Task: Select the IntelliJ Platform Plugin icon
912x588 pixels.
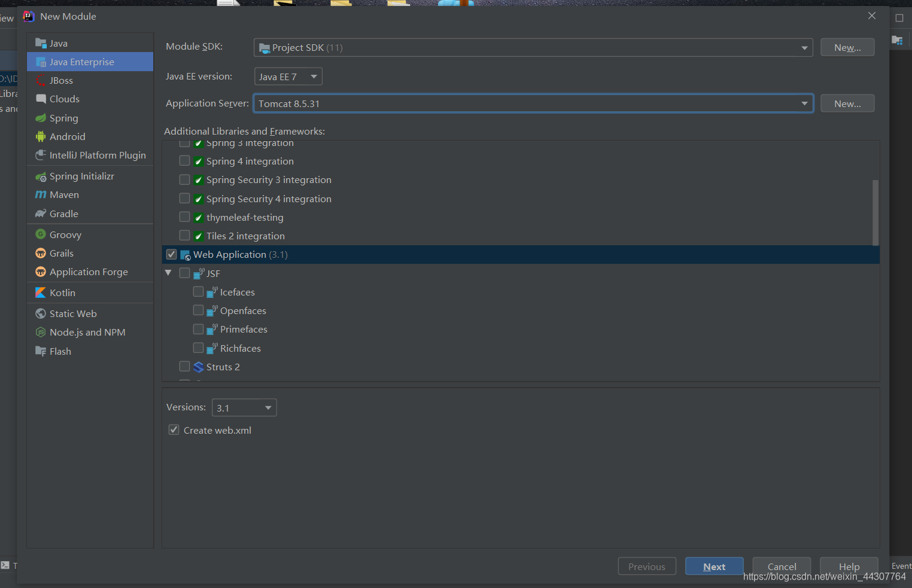Action: (x=41, y=155)
